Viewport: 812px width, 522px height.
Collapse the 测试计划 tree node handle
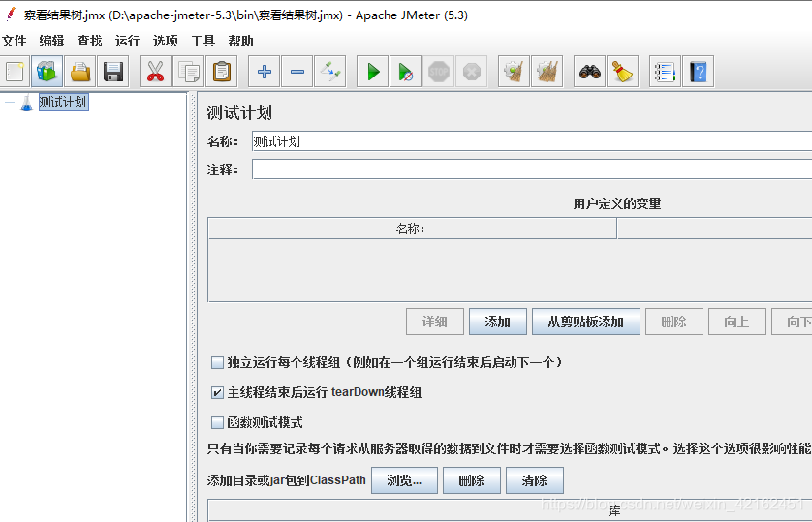coord(10,103)
